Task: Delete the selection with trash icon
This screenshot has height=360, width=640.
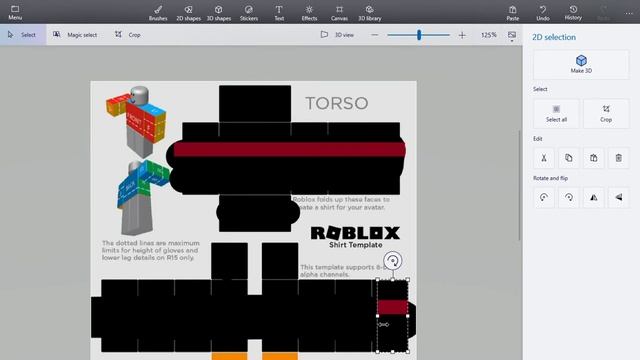Action: [619, 158]
